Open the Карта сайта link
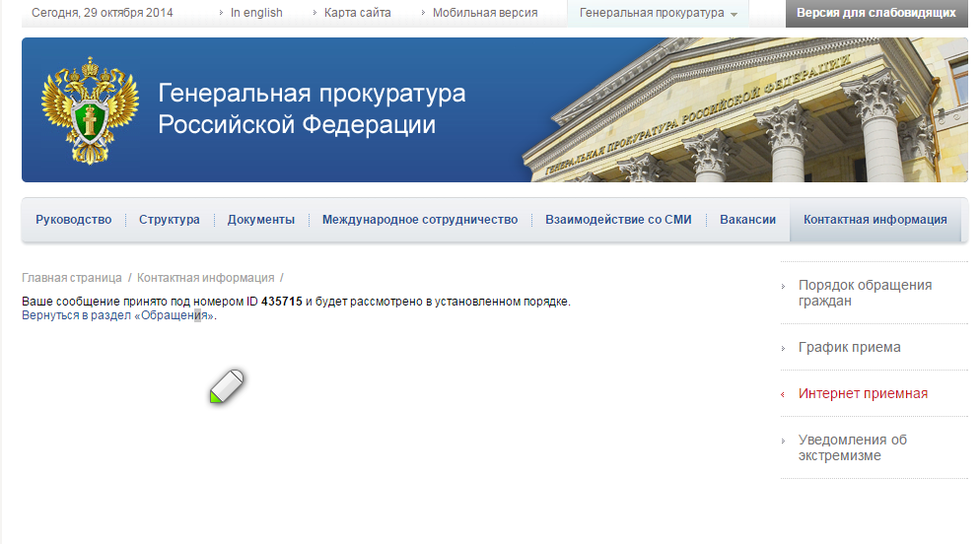Viewport: 980px width, 544px height. click(358, 13)
